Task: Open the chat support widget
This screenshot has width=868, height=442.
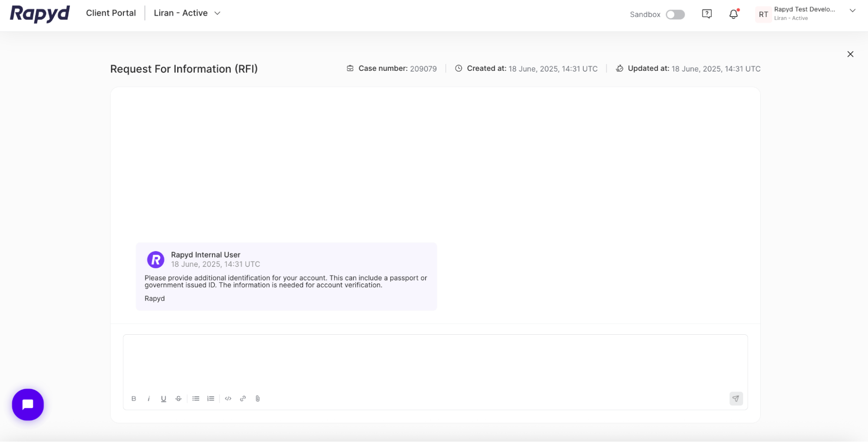Action: click(x=28, y=405)
